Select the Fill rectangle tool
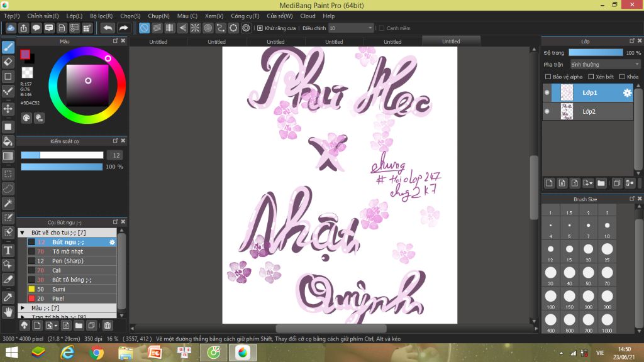The image size is (644, 362). pyautogui.click(x=8, y=127)
